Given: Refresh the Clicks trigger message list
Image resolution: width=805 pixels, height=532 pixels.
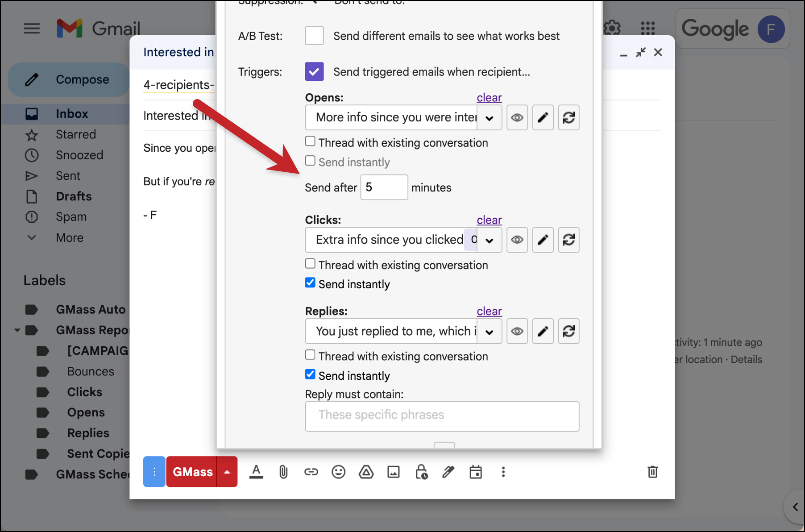Looking at the screenshot, I should [568, 240].
